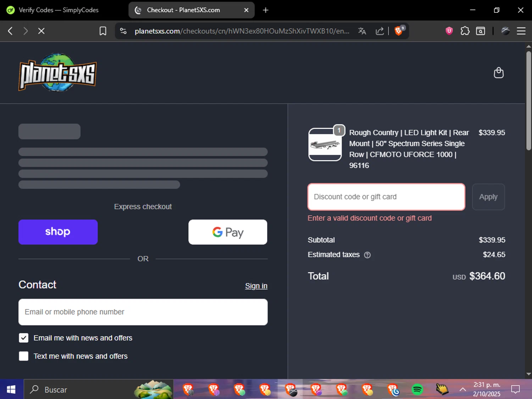Open the shopping bag cart icon
The height and width of the screenshot is (399, 532).
click(499, 73)
